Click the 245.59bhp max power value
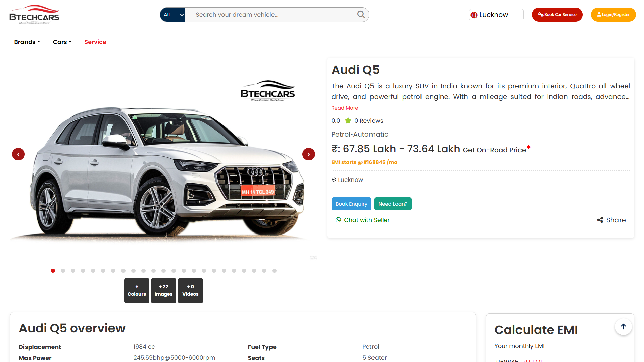The height and width of the screenshot is (362, 644). (x=174, y=358)
